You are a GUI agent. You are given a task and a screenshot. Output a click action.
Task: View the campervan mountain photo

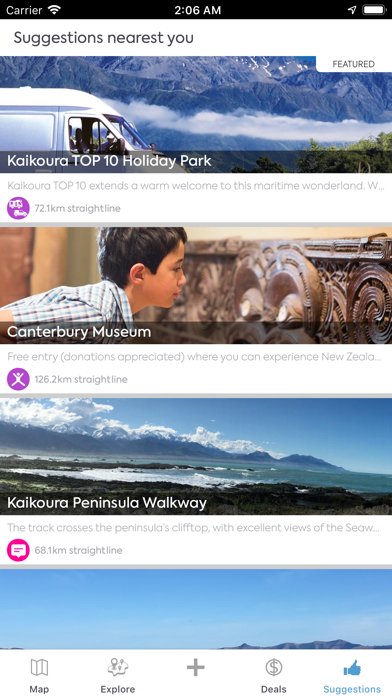196,115
